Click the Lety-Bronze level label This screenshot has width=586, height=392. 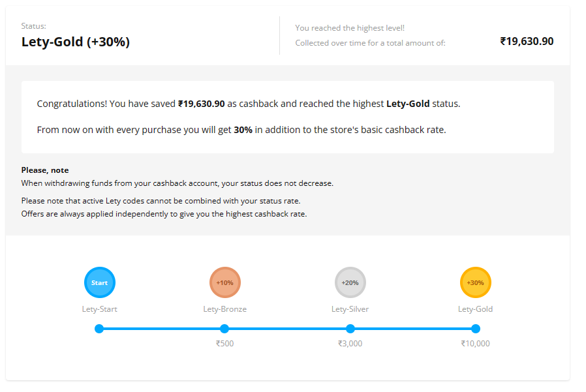[x=225, y=309]
